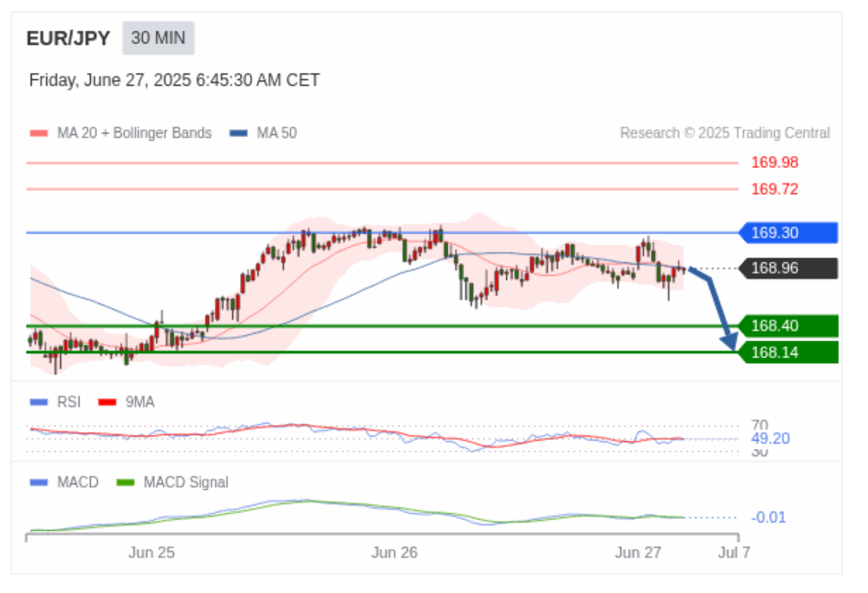Click the EUR/JPY pair title
This screenshot has width=868, height=593.
click(68, 38)
